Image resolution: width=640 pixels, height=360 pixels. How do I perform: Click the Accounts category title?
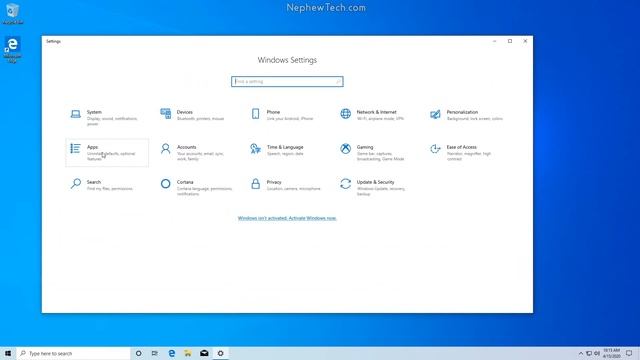(187, 147)
